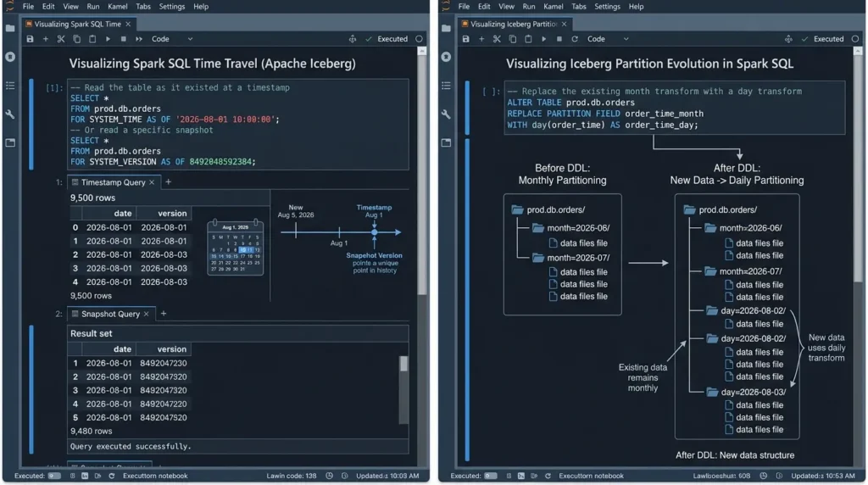868x485 pixels.
Task: Open the tabs panel in left window sidebar
Action: pos(10,142)
